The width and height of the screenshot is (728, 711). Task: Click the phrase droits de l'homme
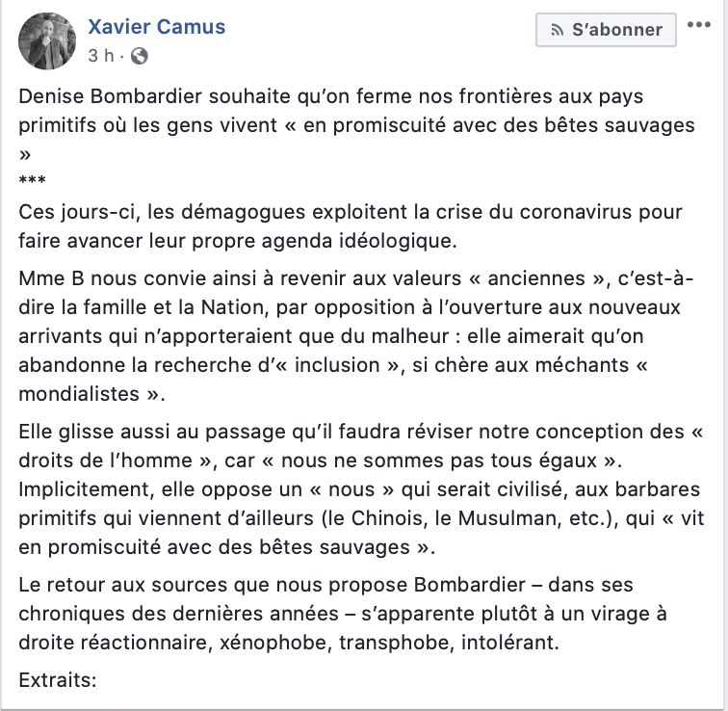[x=105, y=461]
